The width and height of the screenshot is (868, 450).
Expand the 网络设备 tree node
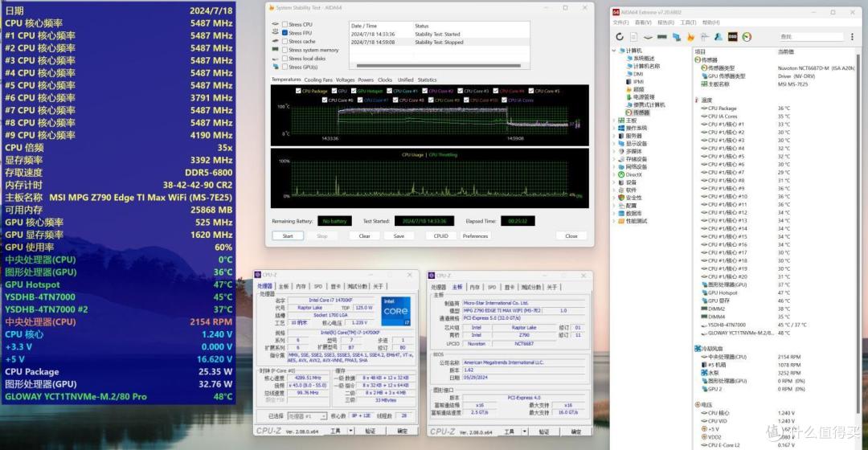point(615,166)
